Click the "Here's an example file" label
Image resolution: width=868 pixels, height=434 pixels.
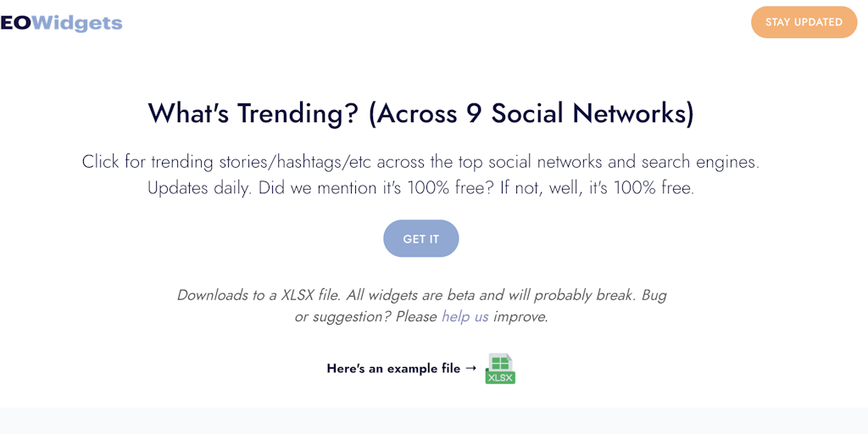tap(393, 369)
